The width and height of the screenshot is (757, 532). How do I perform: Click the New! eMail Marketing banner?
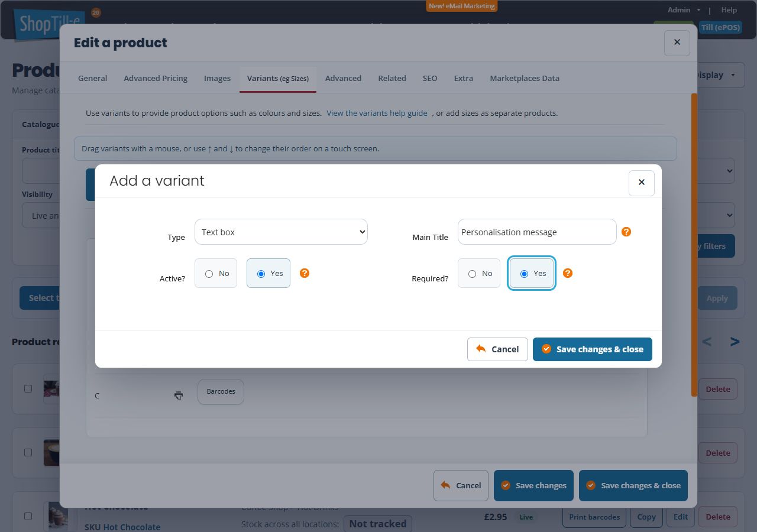tap(462, 6)
